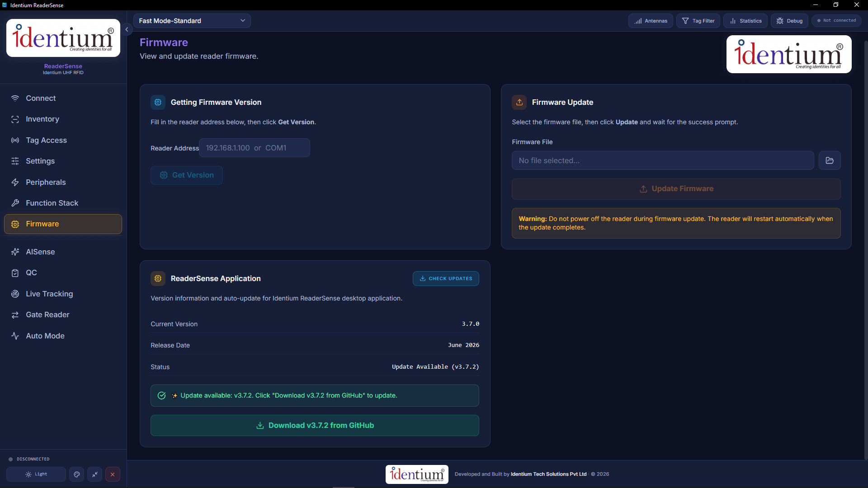Click the Status value Update Available (v3.7.2)
868x488 pixels.
click(435, 367)
